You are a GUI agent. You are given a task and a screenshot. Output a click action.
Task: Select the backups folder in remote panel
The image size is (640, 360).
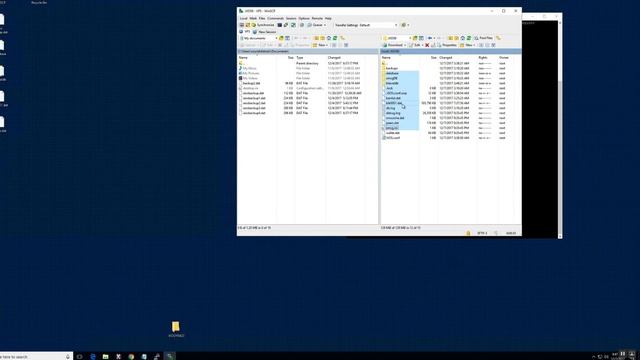(391, 68)
